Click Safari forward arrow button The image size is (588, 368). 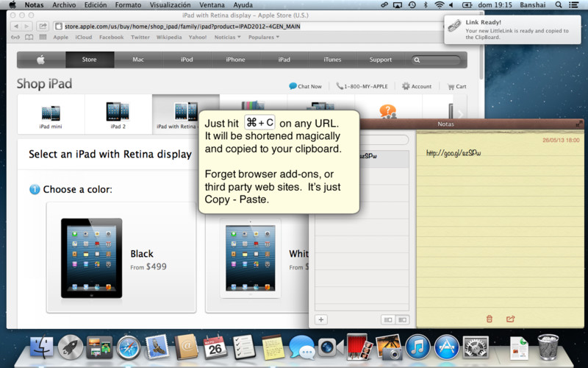[x=26, y=26]
